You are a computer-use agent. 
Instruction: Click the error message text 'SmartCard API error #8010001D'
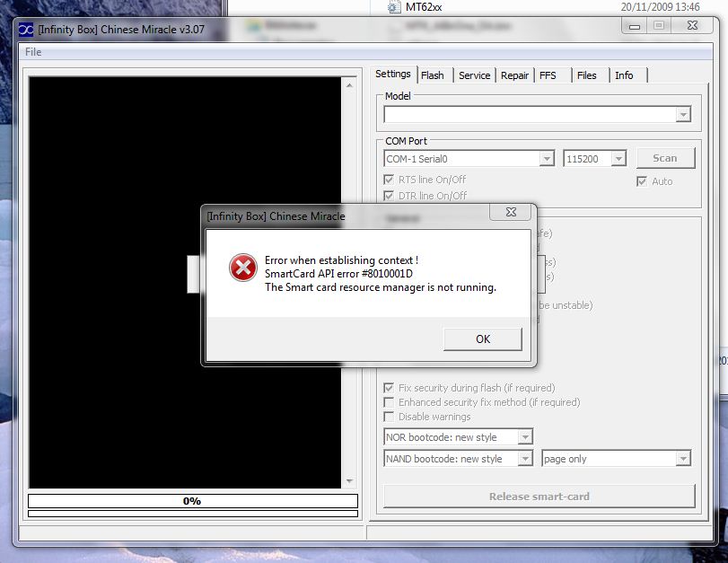339,274
